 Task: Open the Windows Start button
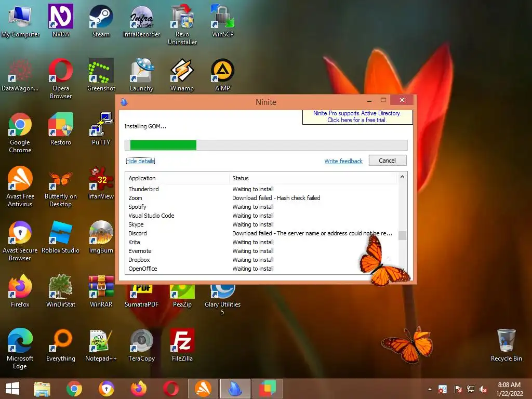[12, 389]
